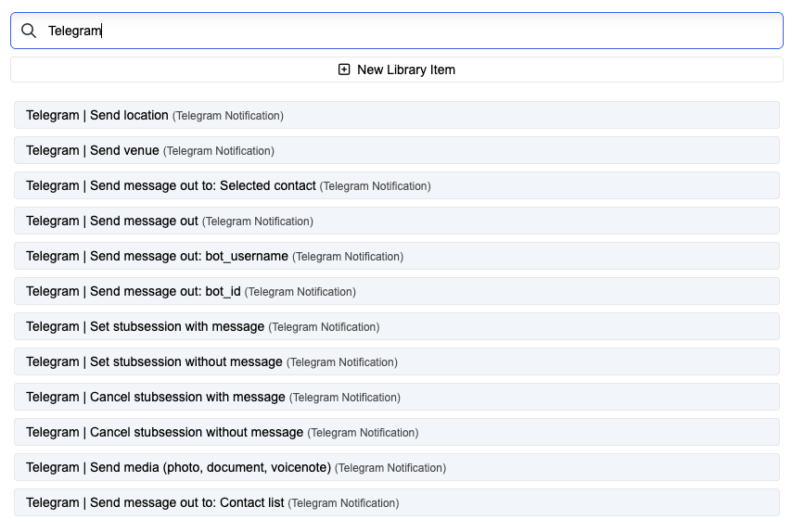The image size is (792, 532).
Task: Create a New Library Item
Action: click(397, 70)
